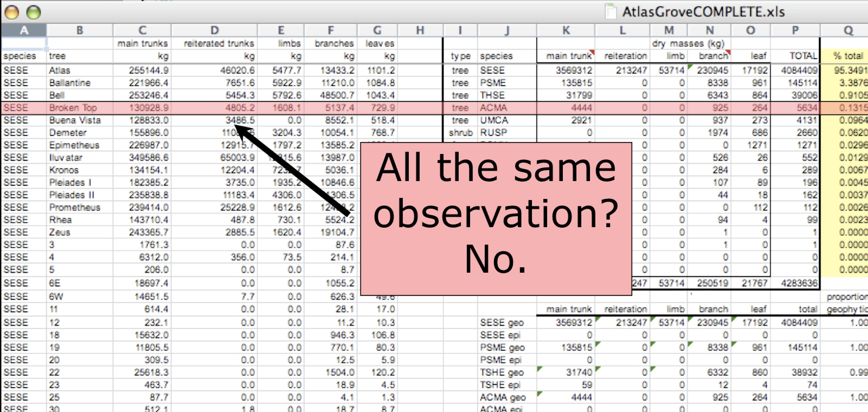Click the AtlasGroveCOMPLETE.xls document icon
This screenshot has height=412, width=868.
pyautogui.click(x=611, y=11)
